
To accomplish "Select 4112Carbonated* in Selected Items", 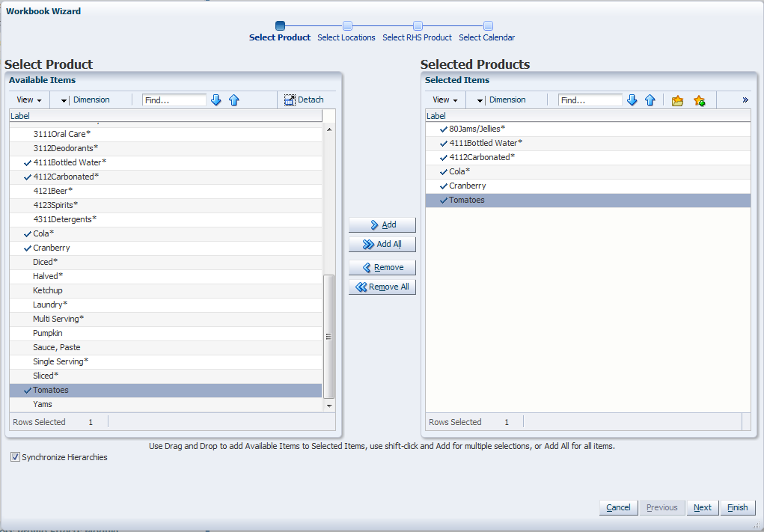I will [588, 157].
